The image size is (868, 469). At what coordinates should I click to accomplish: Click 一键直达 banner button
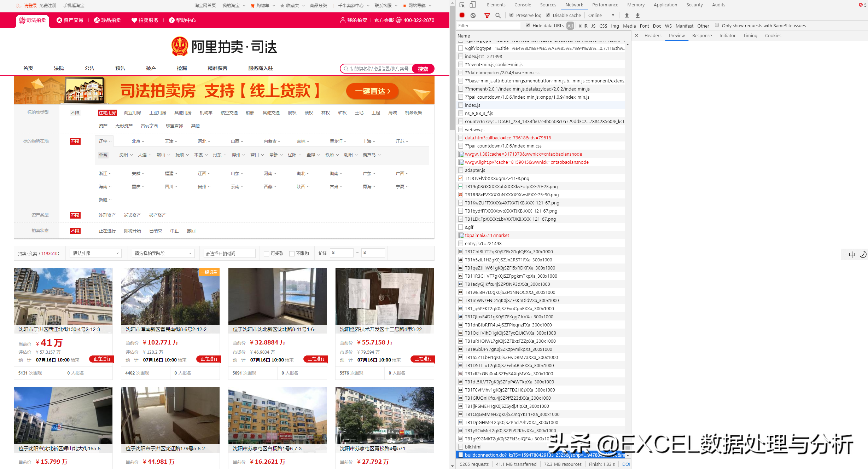pyautogui.click(x=373, y=91)
